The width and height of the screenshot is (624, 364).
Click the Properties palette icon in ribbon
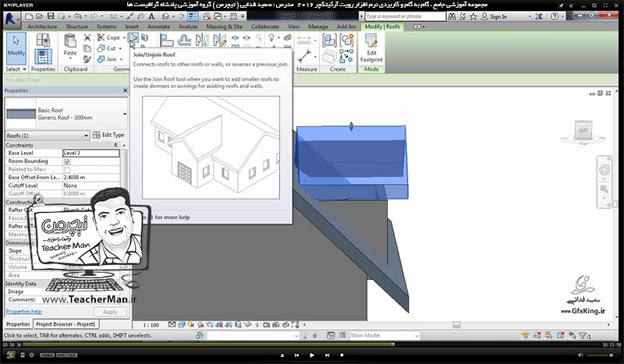point(43,56)
